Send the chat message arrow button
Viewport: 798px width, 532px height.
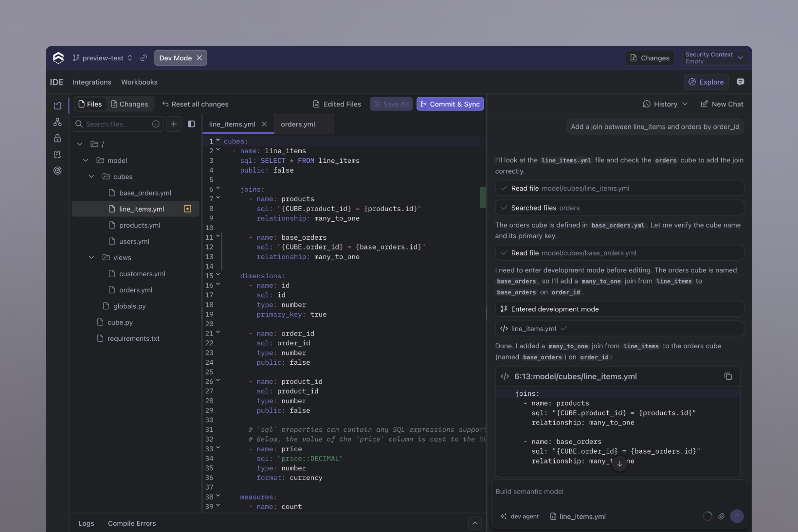[737, 516]
